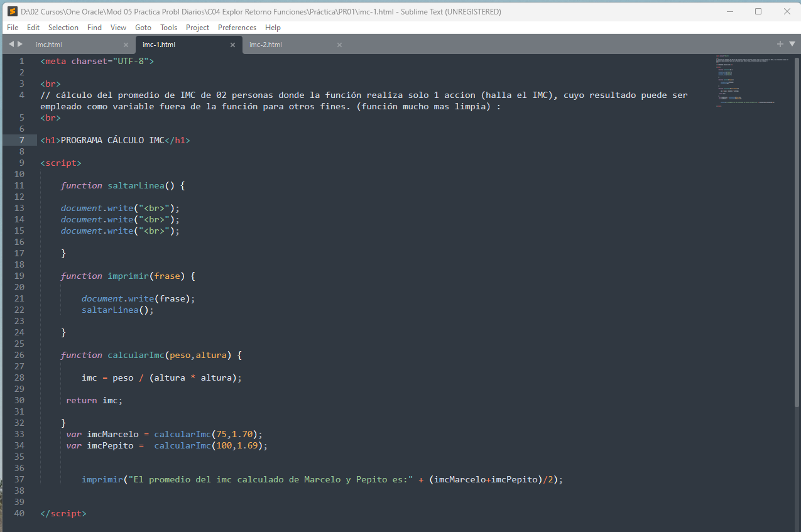The width and height of the screenshot is (801, 532).
Task: Click the "El promedio del imc" string
Action: click(270, 479)
